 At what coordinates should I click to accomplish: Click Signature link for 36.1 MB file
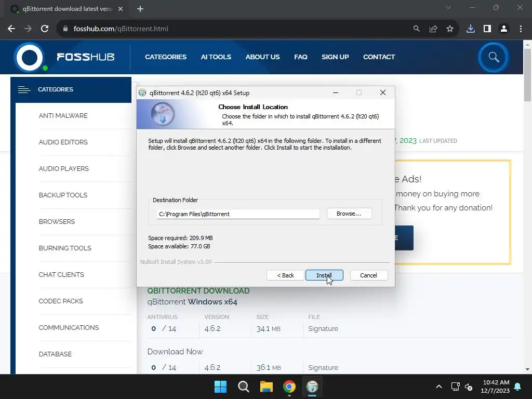[x=323, y=367]
